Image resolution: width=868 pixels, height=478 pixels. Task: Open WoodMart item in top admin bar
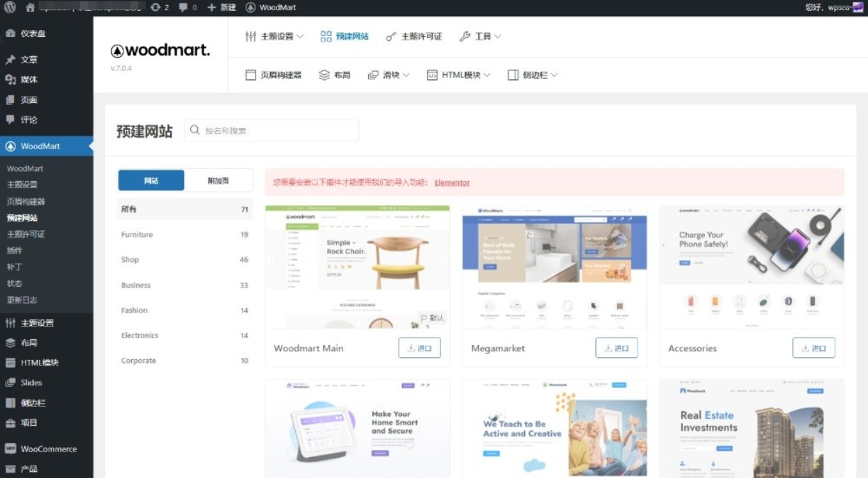[272, 7]
